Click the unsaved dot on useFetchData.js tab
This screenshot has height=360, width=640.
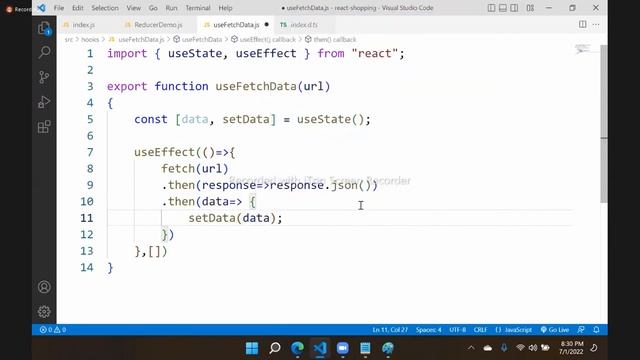[267, 24]
